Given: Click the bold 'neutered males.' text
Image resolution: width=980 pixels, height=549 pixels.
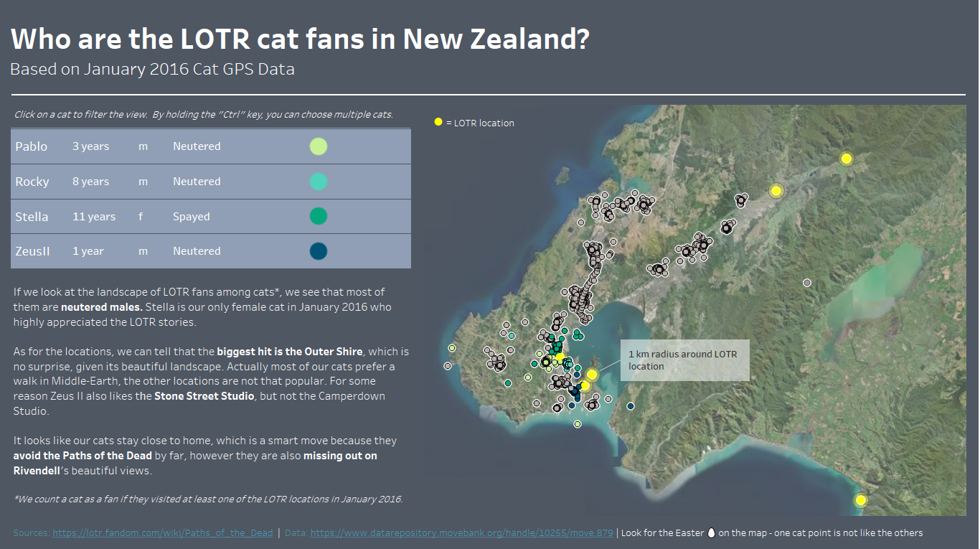Looking at the screenshot, I should coord(102,307).
